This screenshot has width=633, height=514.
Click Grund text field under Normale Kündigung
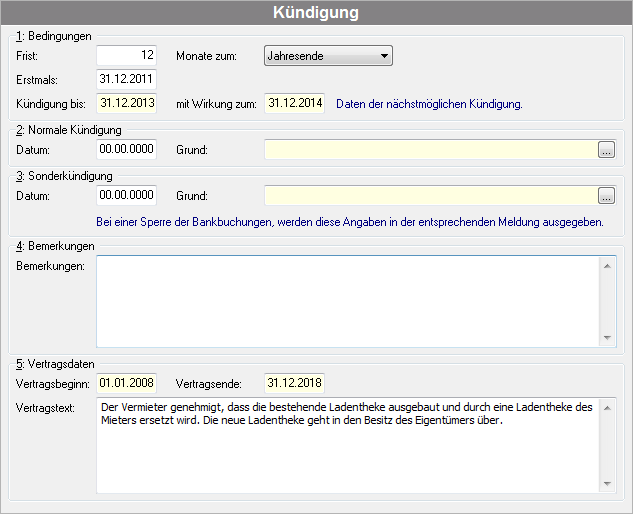(430, 149)
